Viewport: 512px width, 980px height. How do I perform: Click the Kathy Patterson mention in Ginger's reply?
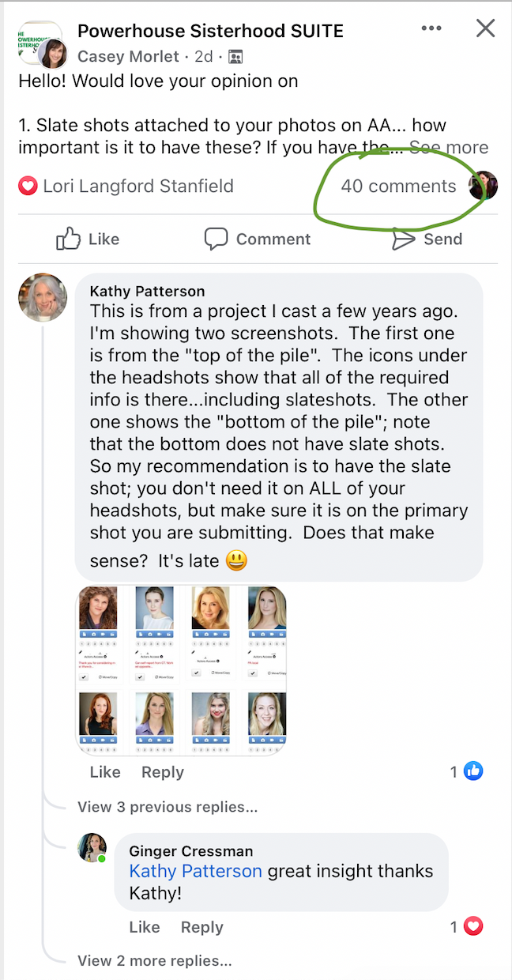(195, 871)
